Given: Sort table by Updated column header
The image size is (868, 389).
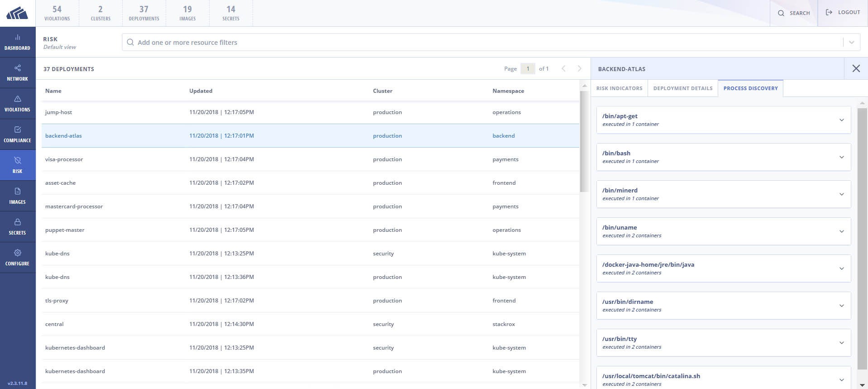Looking at the screenshot, I should point(201,91).
